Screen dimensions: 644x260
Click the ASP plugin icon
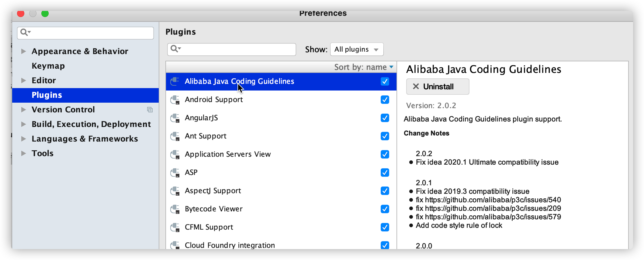pos(175,173)
